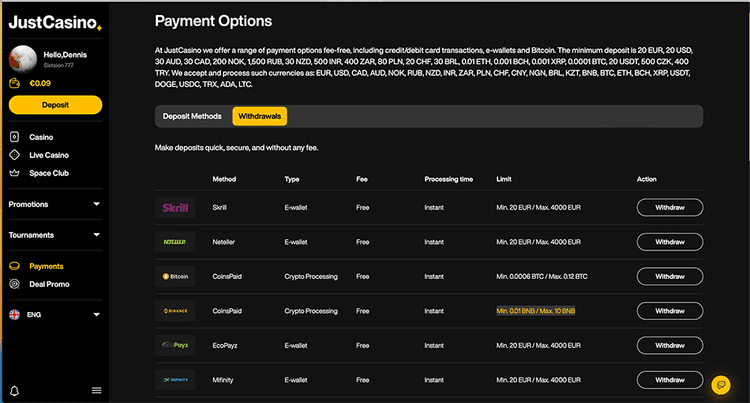The height and width of the screenshot is (403, 750).
Task: Click Crypto Processing in Bitcoin row
Action: [x=311, y=276]
